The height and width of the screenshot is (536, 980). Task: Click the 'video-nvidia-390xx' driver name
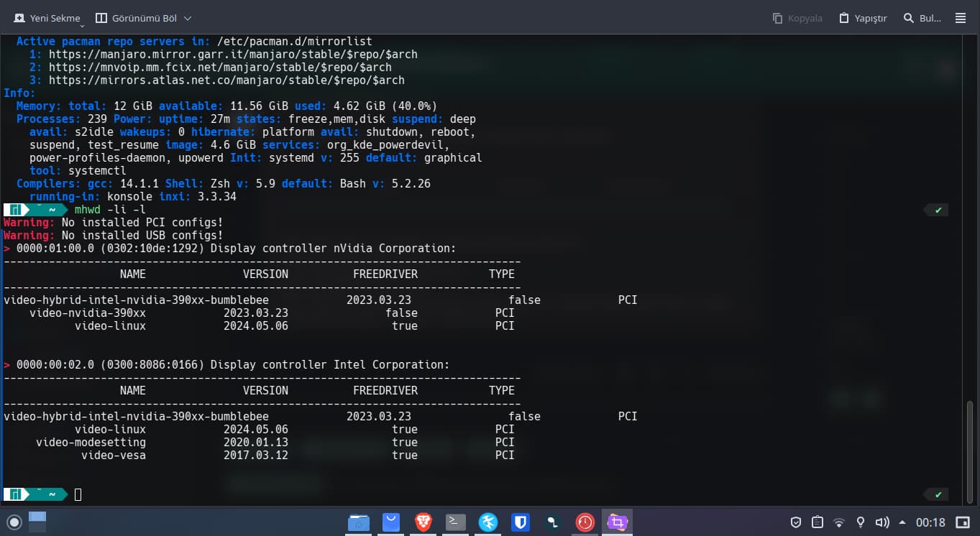(x=88, y=313)
